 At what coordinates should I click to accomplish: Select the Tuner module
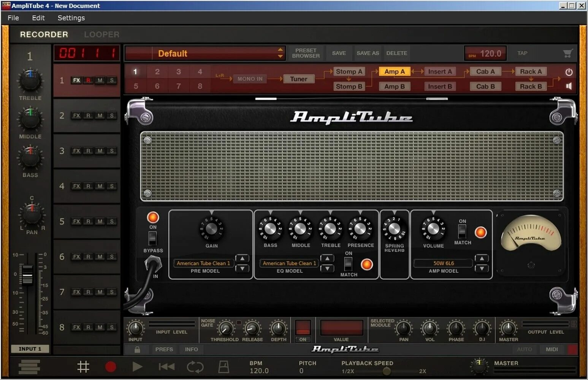(299, 79)
